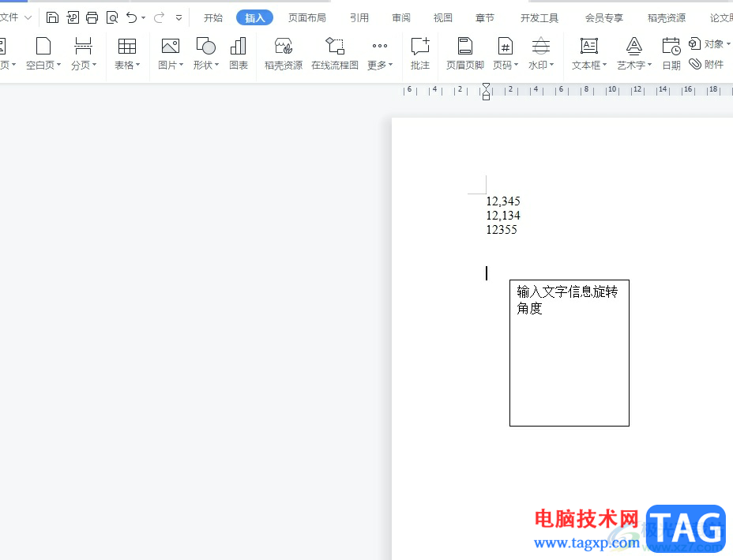733x560 pixels.
Task: Expand the 空白页 dropdown arrow
Action: point(58,65)
